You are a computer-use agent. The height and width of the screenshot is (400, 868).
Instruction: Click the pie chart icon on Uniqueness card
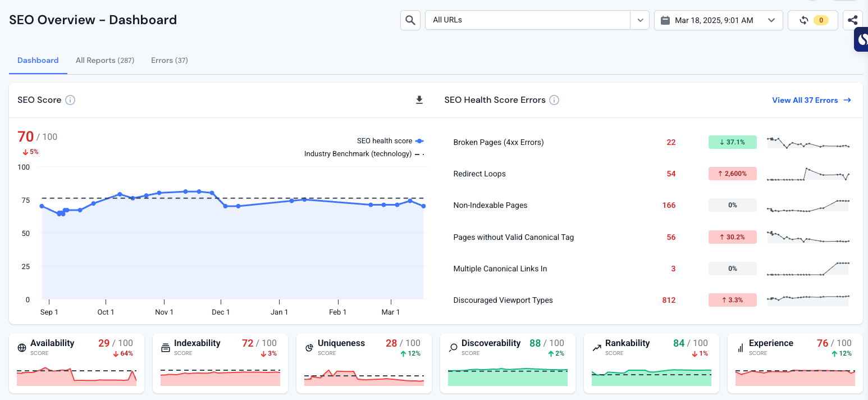coord(309,347)
